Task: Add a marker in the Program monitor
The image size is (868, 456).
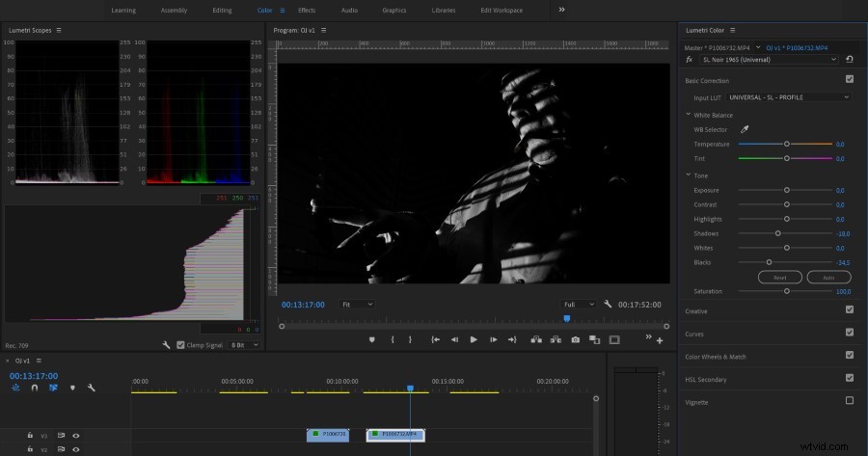Action: click(372, 339)
